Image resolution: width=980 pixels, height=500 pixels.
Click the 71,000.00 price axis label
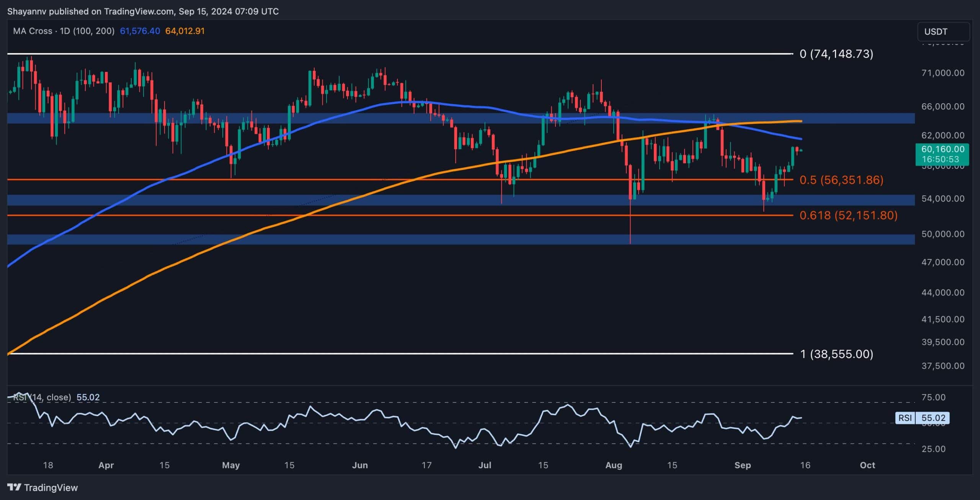coord(942,73)
